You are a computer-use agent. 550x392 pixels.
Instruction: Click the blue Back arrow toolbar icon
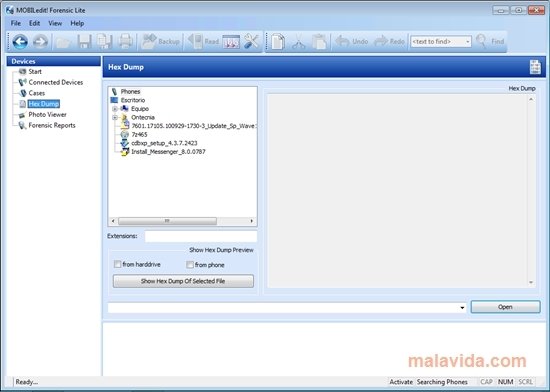[20, 42]
